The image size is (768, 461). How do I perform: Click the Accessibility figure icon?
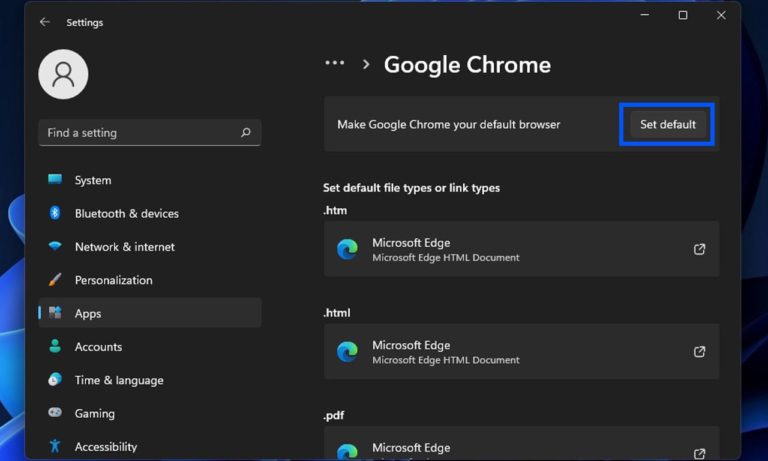point(55,446)
